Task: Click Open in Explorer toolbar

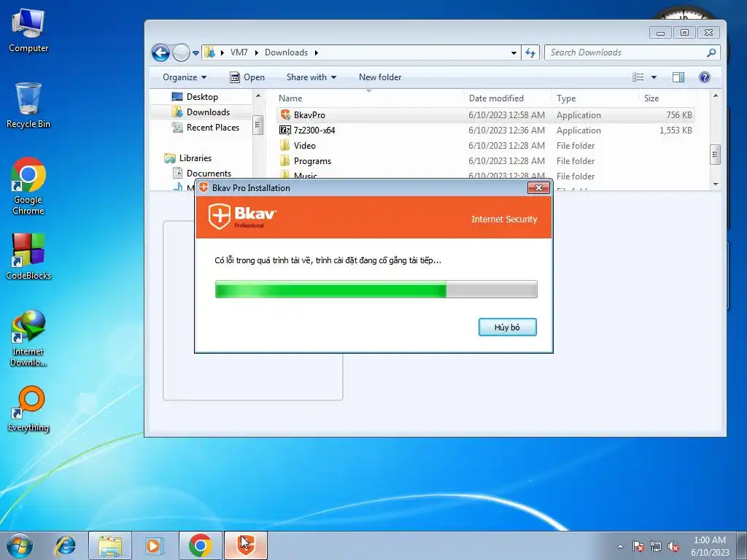Action: click(247, 77)
